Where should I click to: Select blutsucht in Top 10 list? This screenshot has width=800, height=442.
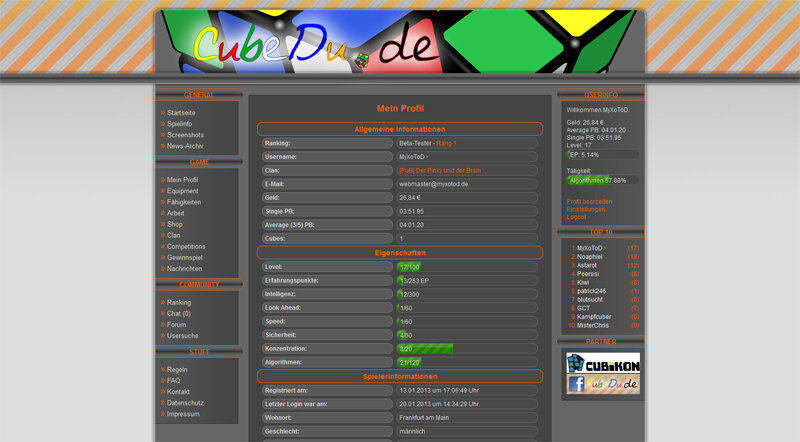coord(590,300)
